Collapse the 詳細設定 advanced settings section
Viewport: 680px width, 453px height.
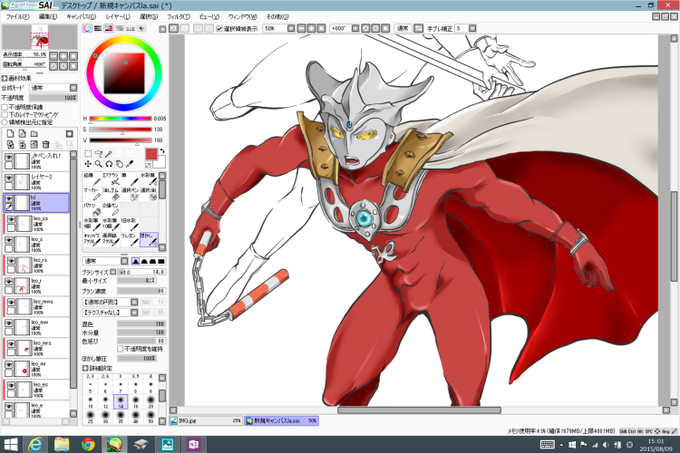click(85, 368)
